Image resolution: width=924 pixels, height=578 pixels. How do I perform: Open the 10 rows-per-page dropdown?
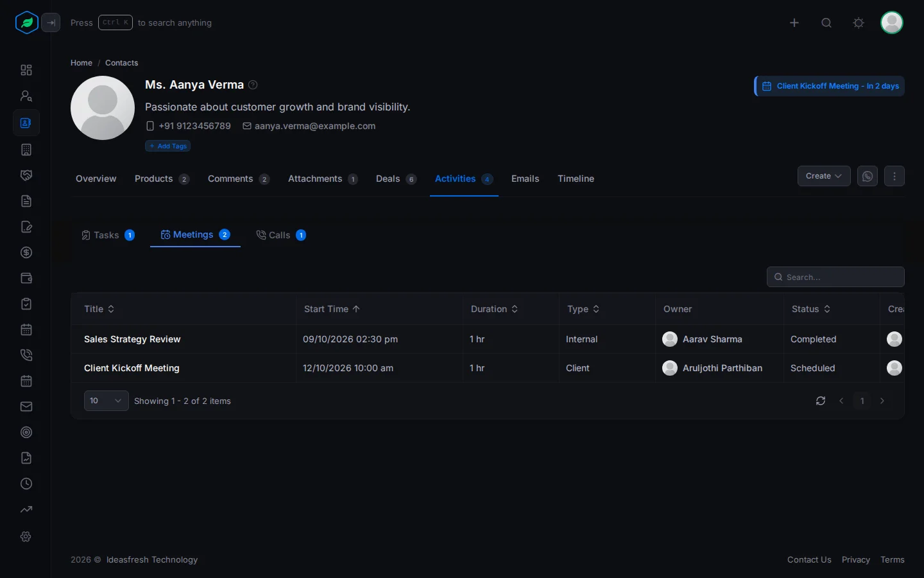(x=106, y=401)
